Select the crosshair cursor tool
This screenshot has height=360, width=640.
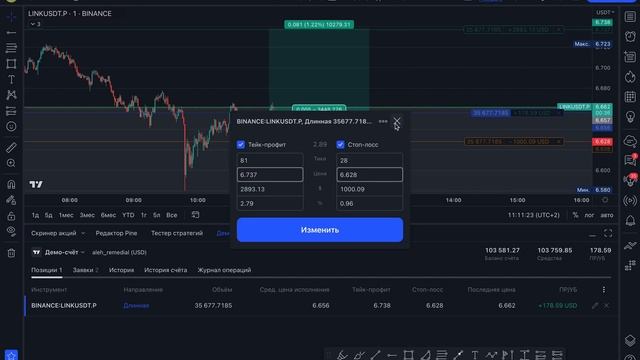tap(11, 17)
